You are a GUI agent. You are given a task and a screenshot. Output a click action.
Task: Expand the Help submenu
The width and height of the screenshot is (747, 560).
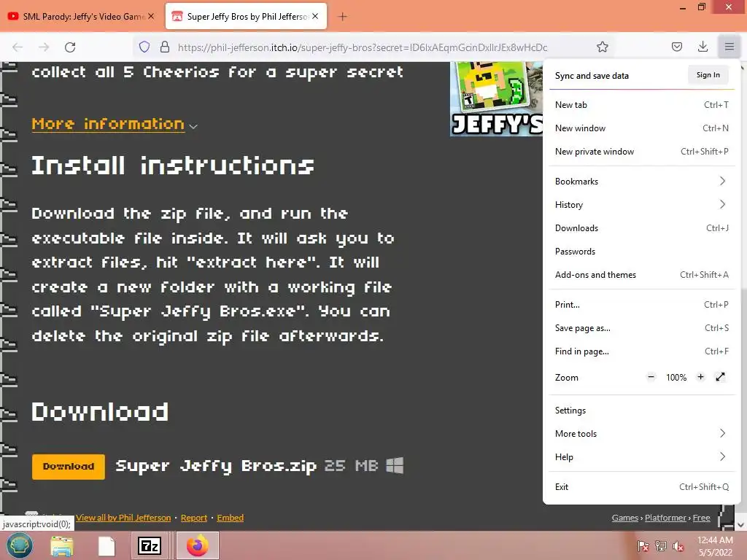(x=640, y=456)
